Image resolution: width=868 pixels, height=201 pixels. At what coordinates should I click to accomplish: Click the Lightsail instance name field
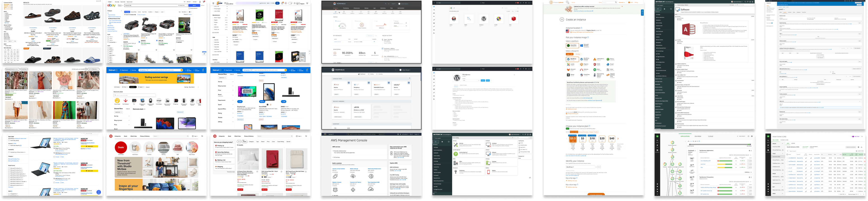click(580, 167)
